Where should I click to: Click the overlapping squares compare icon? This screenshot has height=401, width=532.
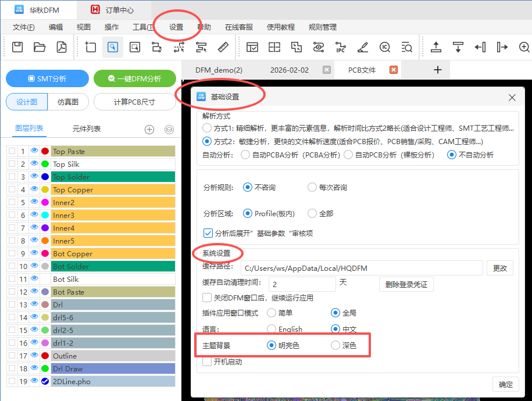pos(296,47)
